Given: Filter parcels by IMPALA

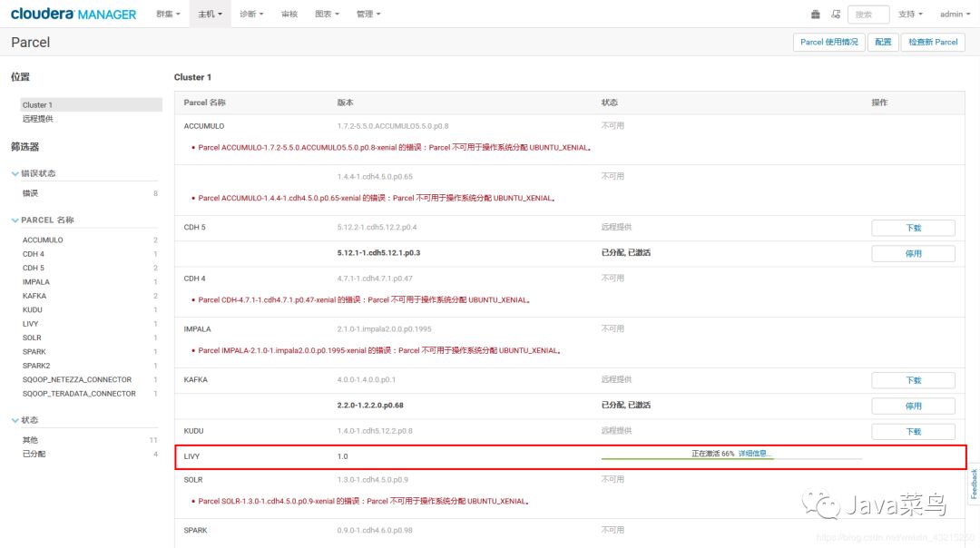Looking at the screenshot, I should pos(35,282).
